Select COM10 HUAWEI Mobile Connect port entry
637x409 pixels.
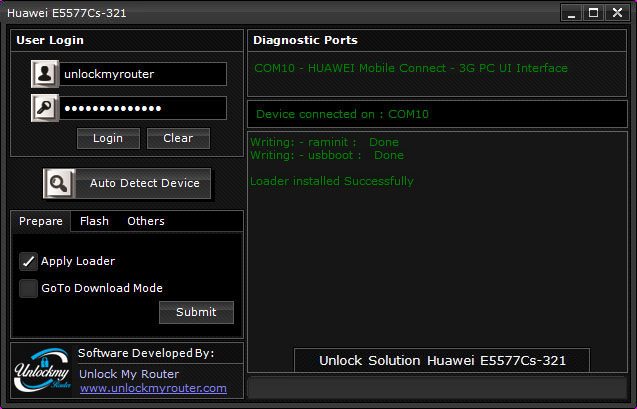coord(411,68)
